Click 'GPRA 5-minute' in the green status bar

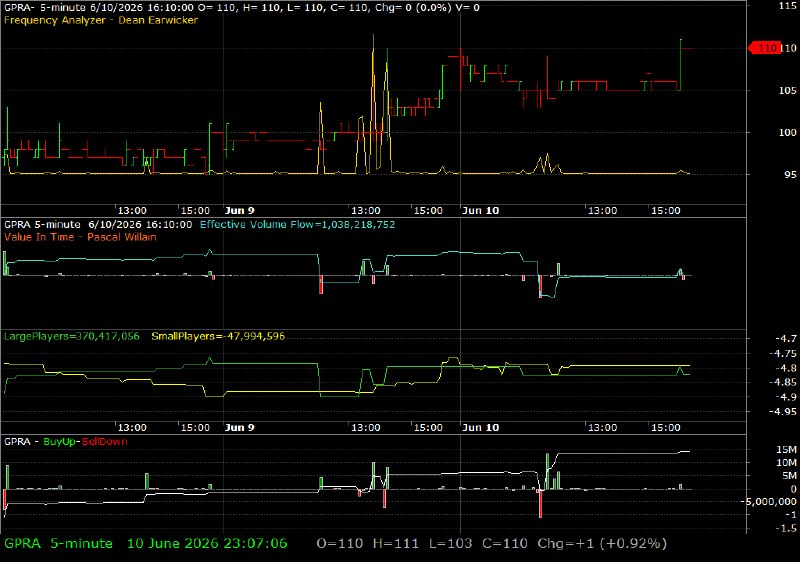coord(58,544)
